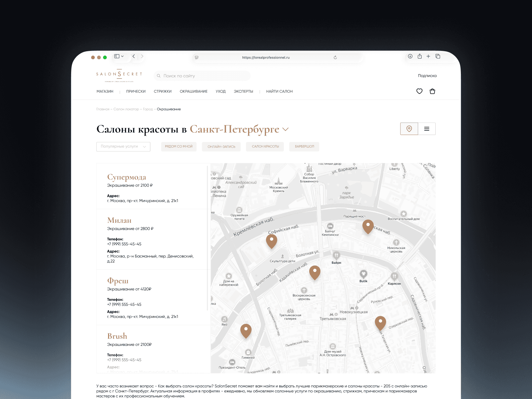
Task: Open the Фреш salon title
Action: coord(118,281)
